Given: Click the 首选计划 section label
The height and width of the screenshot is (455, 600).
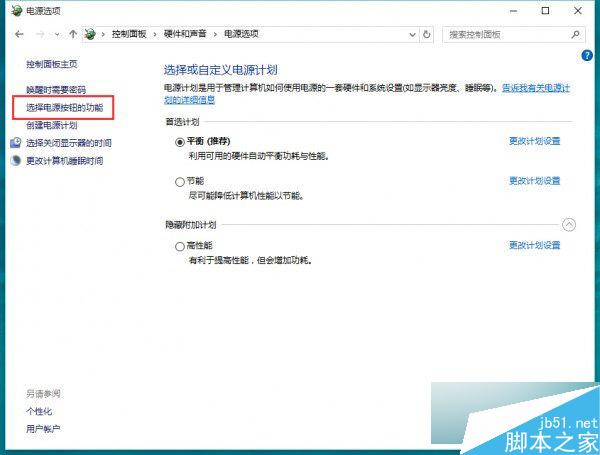Looking at the screenshot, I should pyautogui.click(x=182, y=122).
